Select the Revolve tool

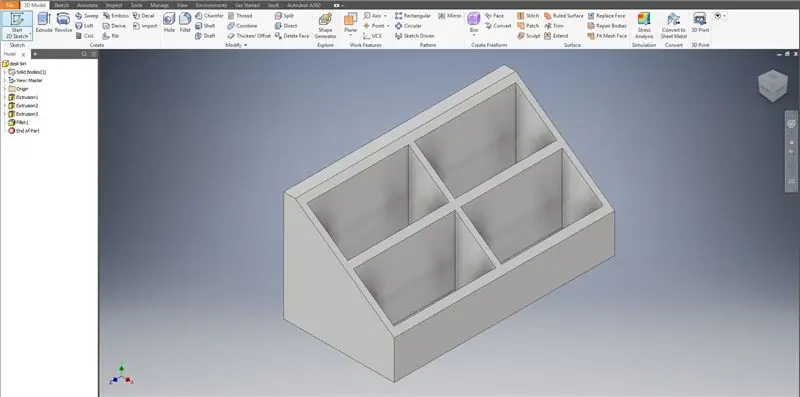(63, 23)
